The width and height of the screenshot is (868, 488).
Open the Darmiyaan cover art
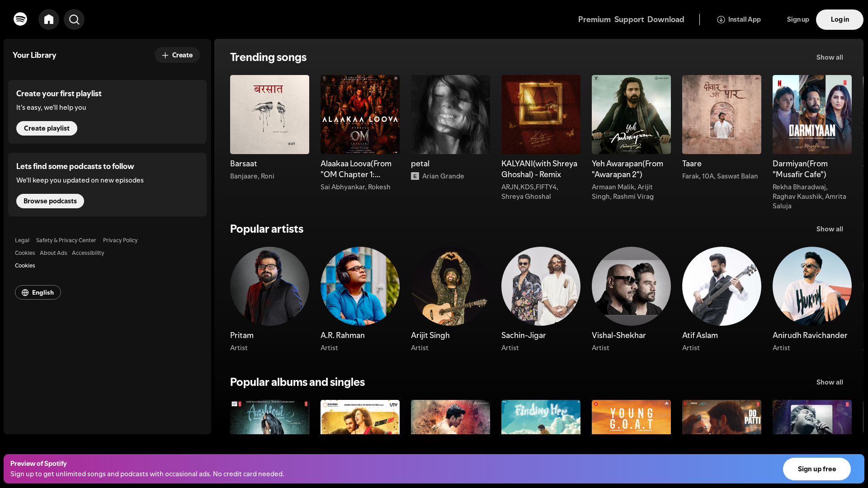click(812, 115)
